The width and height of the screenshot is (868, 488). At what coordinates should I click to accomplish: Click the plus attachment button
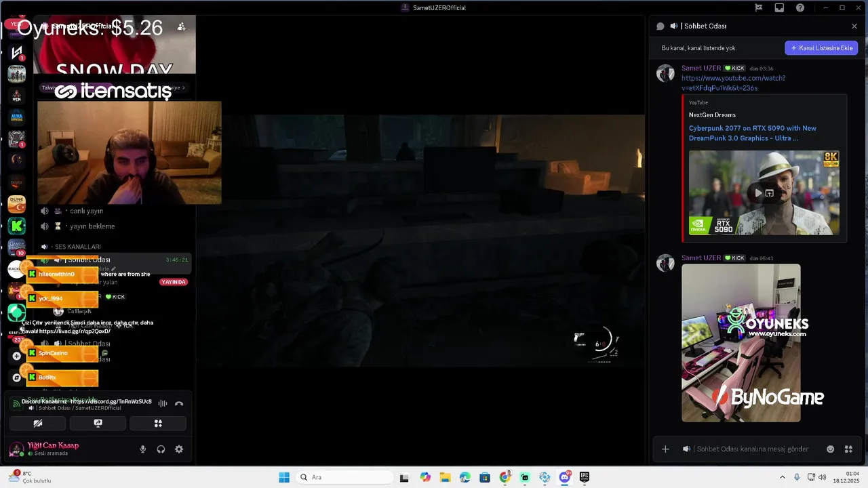665,449
